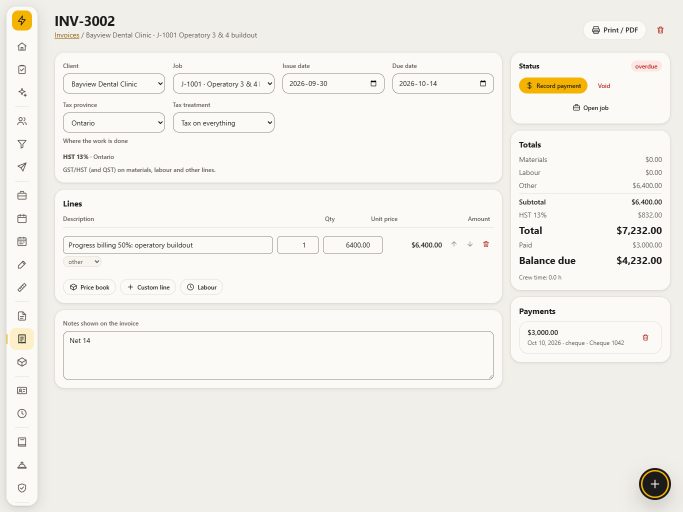Click the invoice notes textarea 'Net 14'
The width and height of the screenshot is (683, 512).
[x=278, y=355]
